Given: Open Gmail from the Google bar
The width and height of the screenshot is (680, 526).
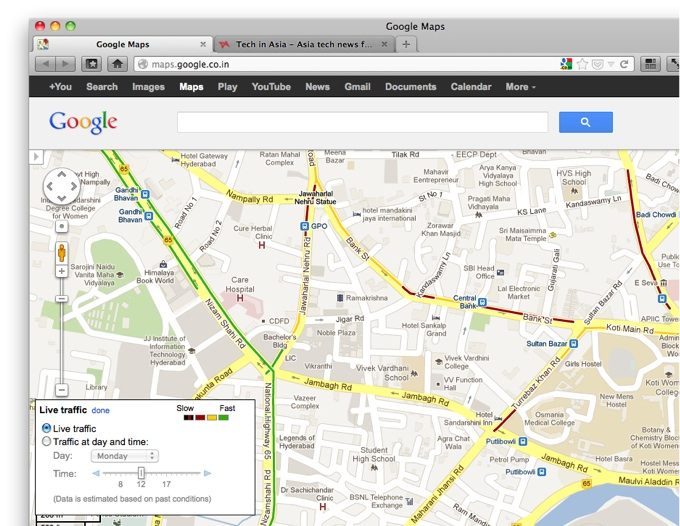Looking at the screenshot, I should [357, 87].
